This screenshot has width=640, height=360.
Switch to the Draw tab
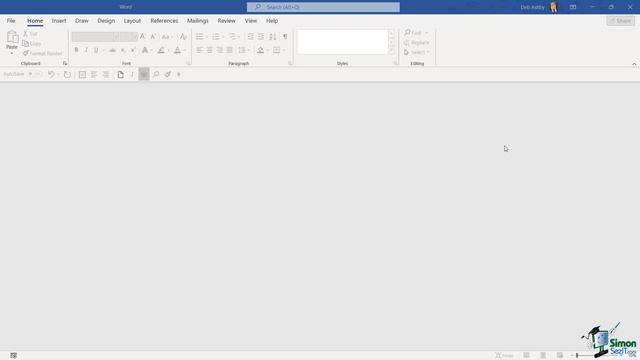click(82, 21)
